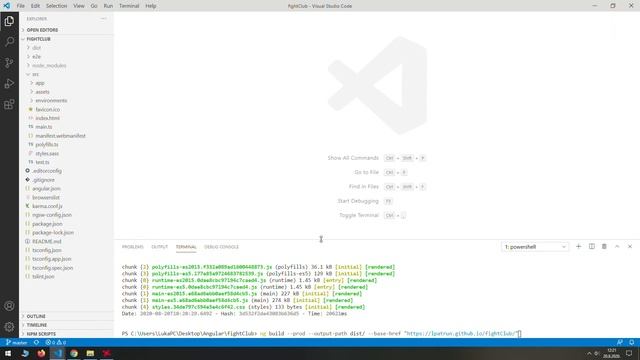This screenshot has height=360, width=640.
Task: Expand the Open Editors section
Action: [68, 30]
